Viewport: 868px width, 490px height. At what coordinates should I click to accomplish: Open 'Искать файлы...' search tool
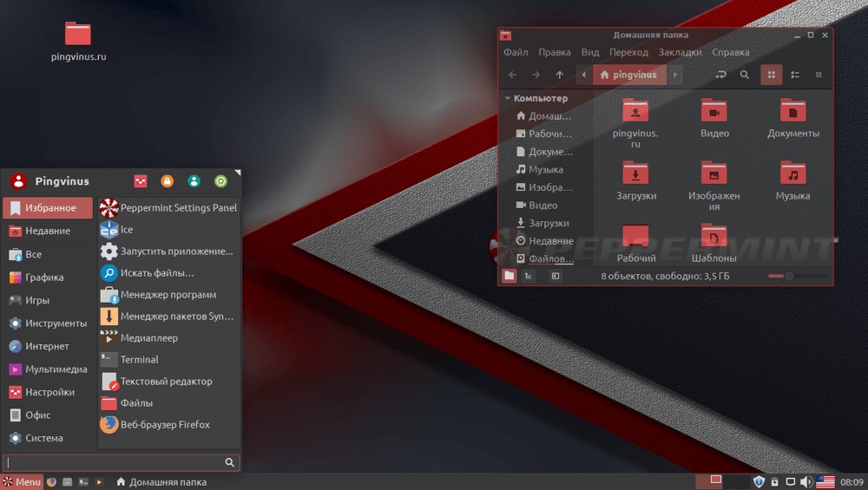(169, 272)
